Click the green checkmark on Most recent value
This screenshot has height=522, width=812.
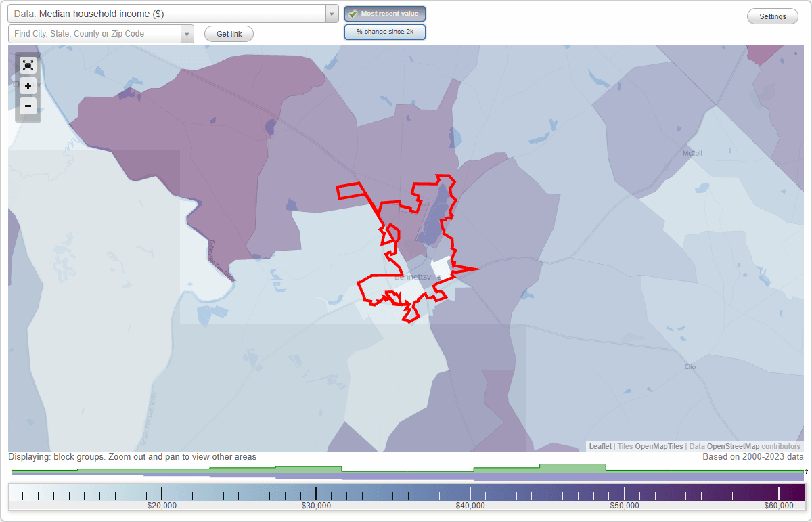click(355, 14)
